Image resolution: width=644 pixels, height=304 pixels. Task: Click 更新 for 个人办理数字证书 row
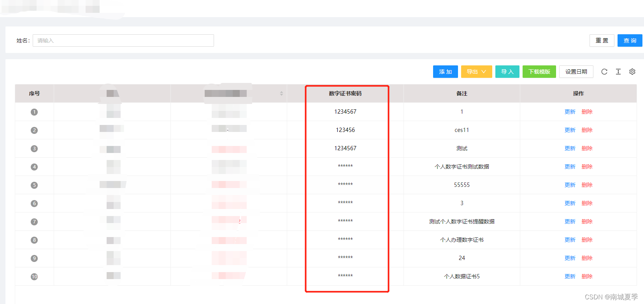[x=570, y=240]
